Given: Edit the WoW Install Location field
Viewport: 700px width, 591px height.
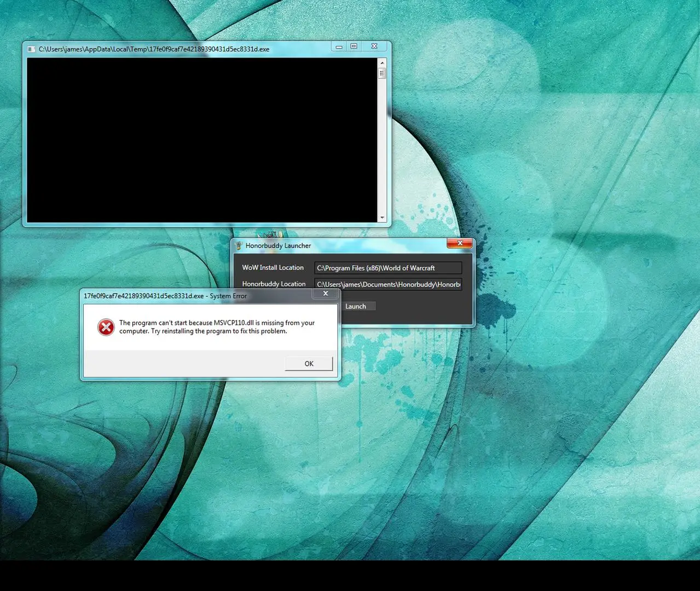Looking at the screenshot, I should pos(388,268).
